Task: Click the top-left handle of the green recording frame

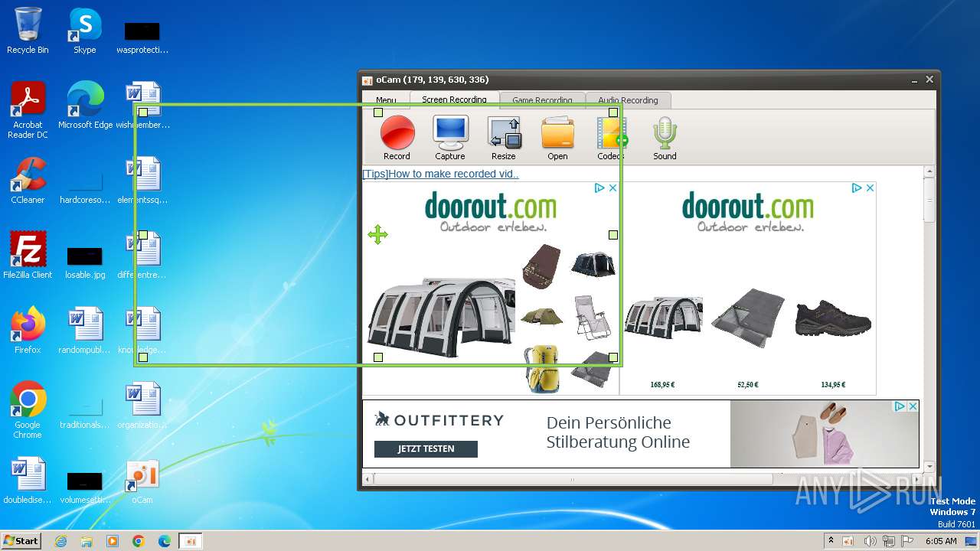Action: 142,112
